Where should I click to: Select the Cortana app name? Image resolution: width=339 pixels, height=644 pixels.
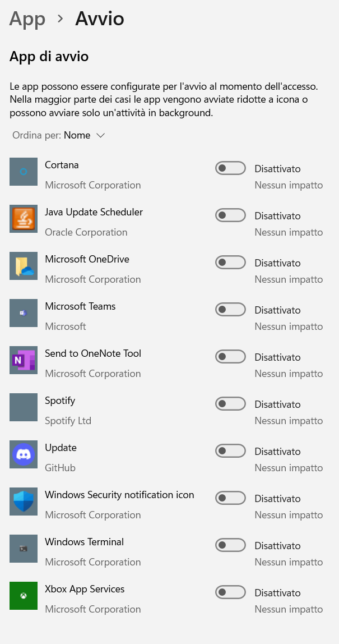[x=62, y=165]
